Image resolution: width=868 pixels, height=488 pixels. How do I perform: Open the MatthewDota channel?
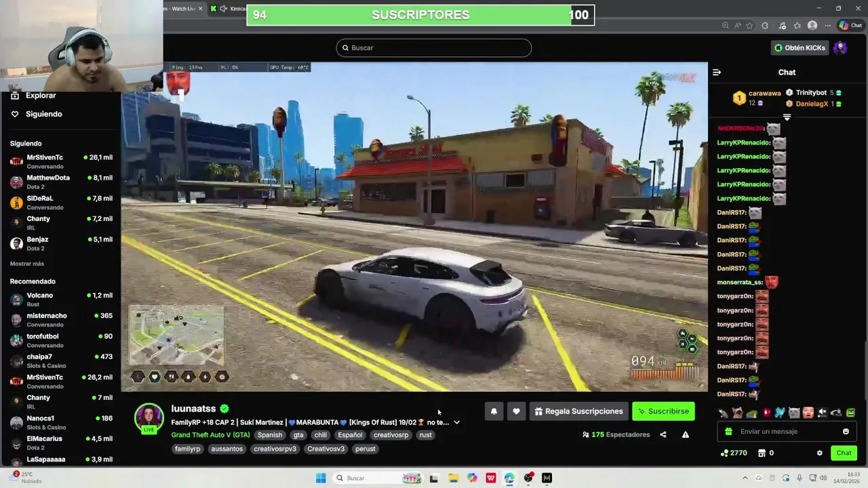point(61,182)
